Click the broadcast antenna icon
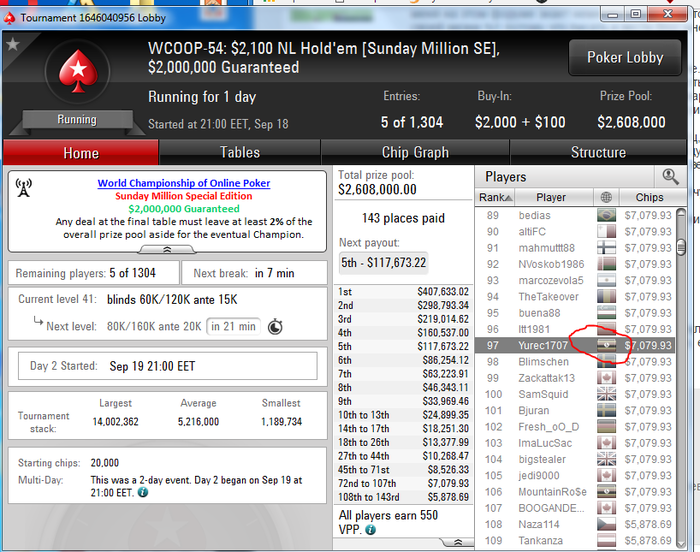The image size is (700, 552). 24,188
